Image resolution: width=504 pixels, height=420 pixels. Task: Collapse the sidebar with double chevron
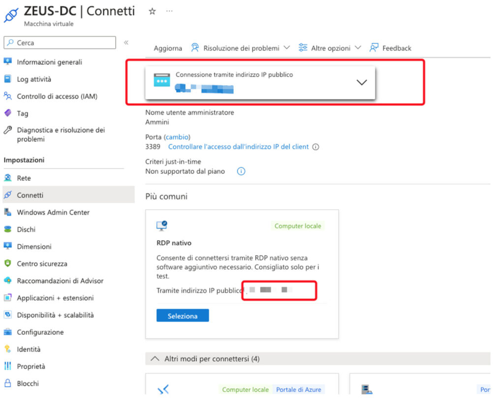pyautogui.click(x=126, y=43)
